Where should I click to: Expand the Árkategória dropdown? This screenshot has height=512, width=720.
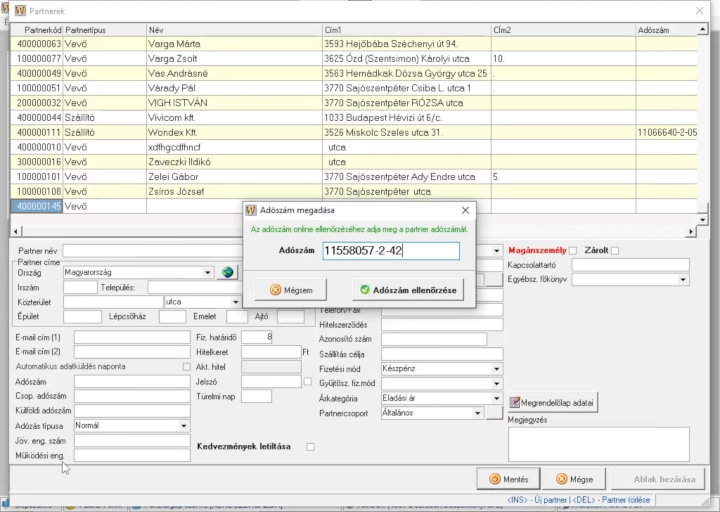point(496,399)
